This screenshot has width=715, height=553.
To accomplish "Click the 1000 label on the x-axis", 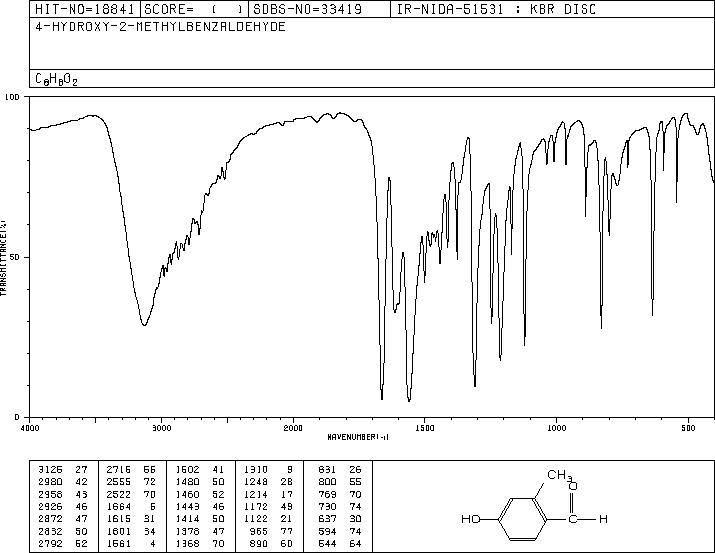I will coord(556,428).
